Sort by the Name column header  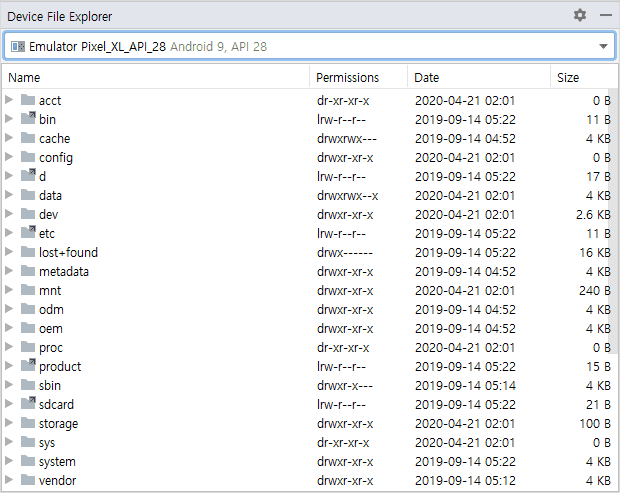(156, 77)
